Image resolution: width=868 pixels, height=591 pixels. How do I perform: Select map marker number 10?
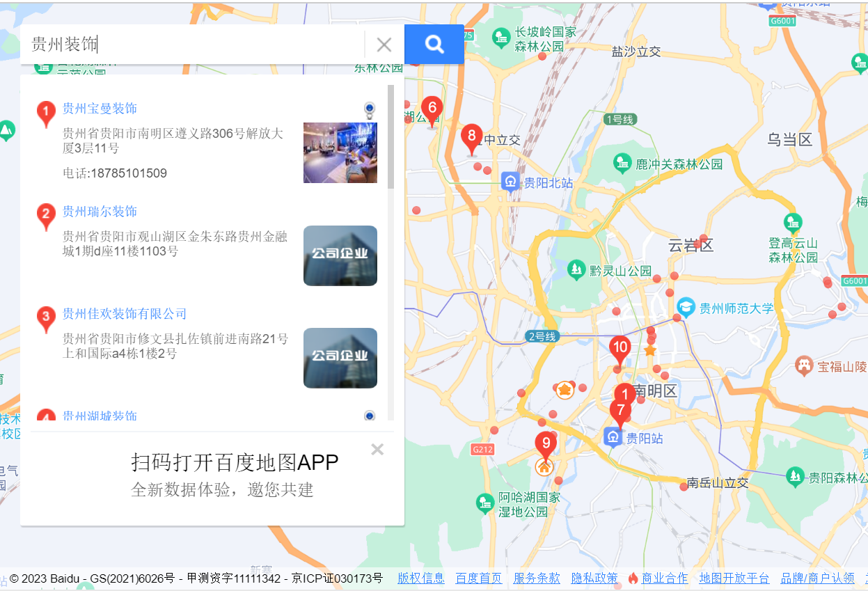point(620,348)
